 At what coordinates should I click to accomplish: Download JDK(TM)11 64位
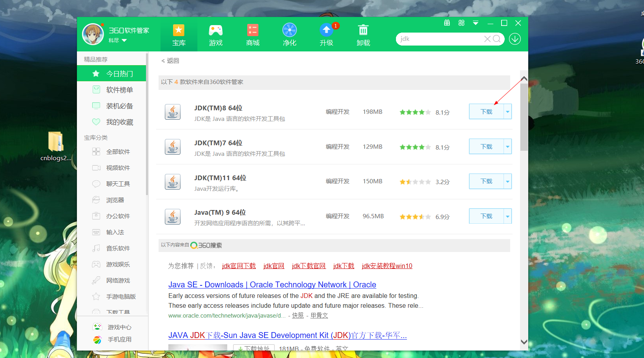pos(486,181)
